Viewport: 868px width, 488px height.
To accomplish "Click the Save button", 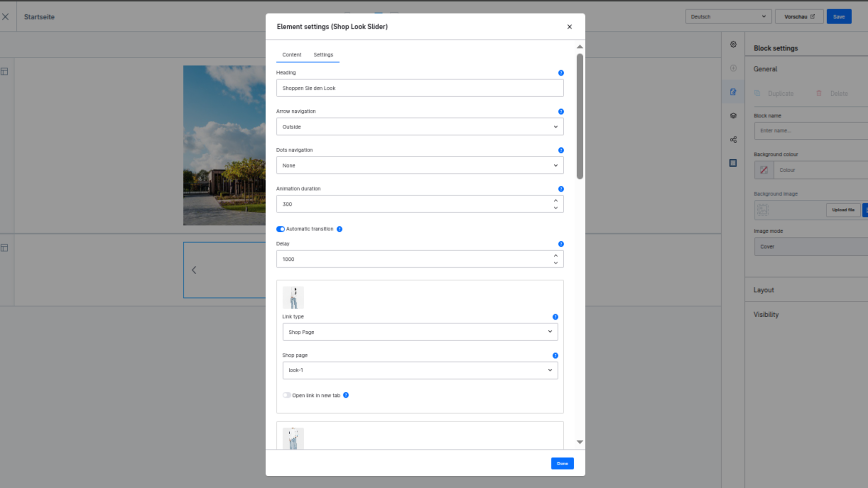I will click(x=839, y=17).
